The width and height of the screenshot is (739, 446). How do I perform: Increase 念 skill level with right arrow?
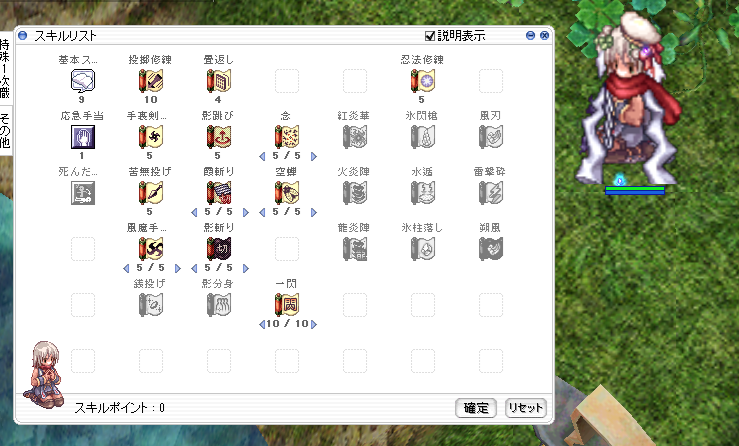coord(314,157)
